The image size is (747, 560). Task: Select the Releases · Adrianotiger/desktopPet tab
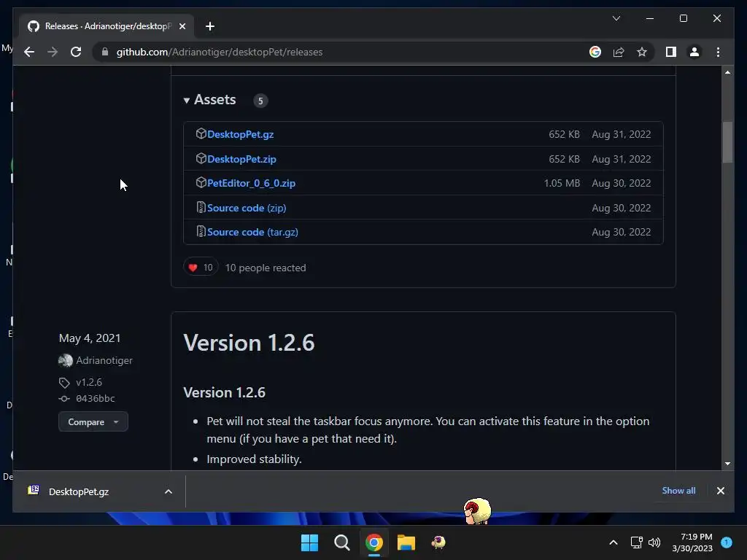[x=108, y=26]
